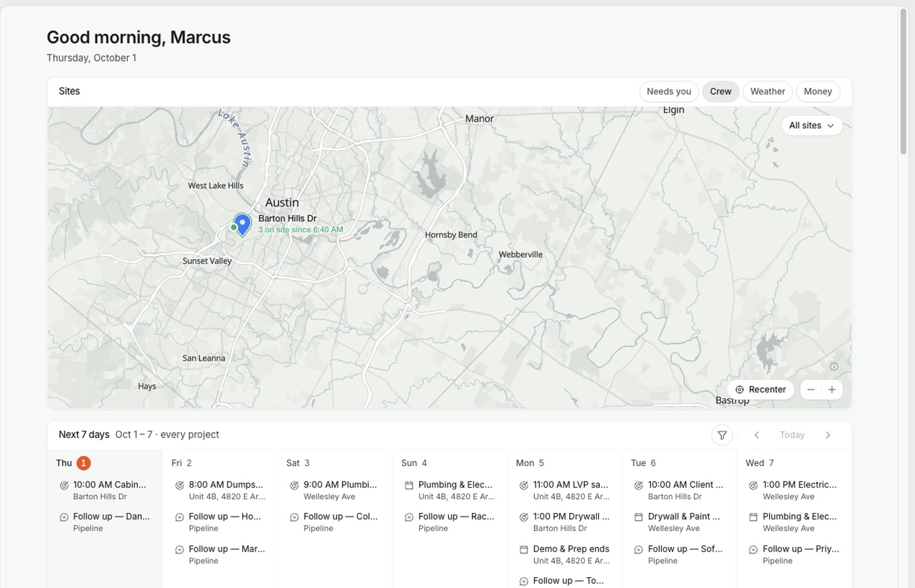The image size is (915, 588).
Task: Open Follow up — Col on Saturday
Action: 335,522
